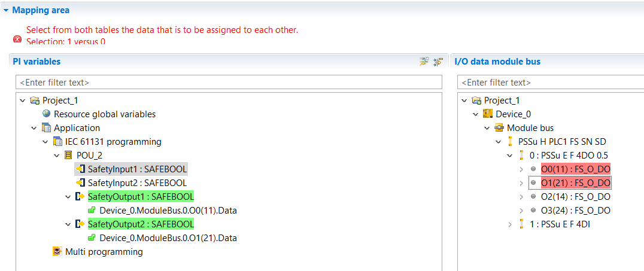Screen dimensions: 644x271
Task: Click the SafetyInput2 input variable icon
Action: tap(80, 182)
